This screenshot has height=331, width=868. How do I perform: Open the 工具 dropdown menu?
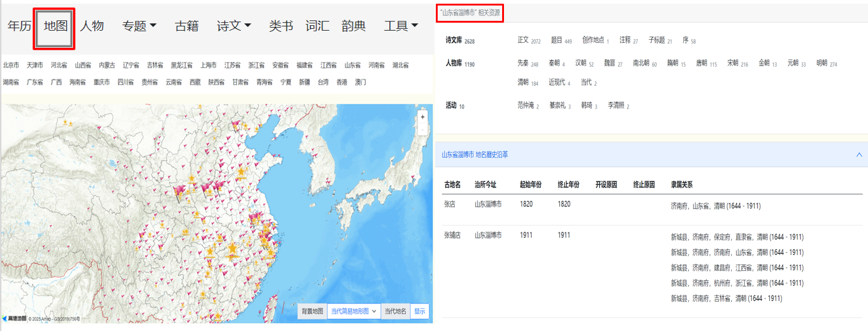tap(401, 26)
